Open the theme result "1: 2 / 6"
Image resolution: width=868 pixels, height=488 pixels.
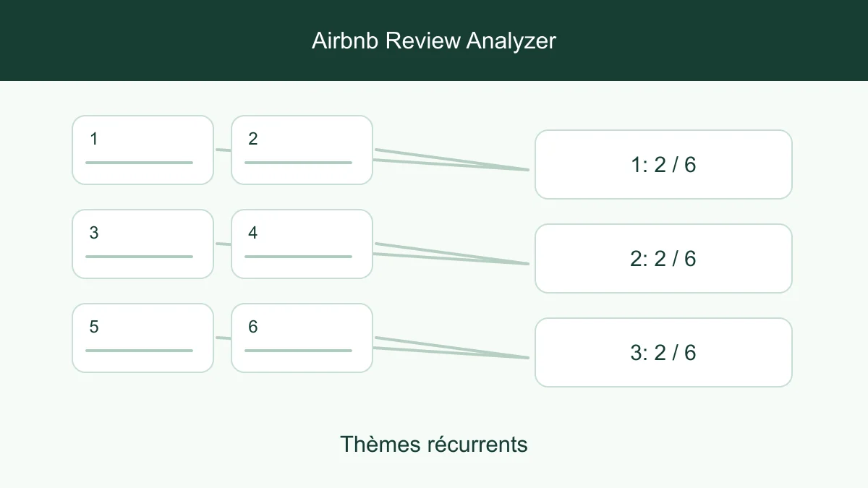pos(663,164)
